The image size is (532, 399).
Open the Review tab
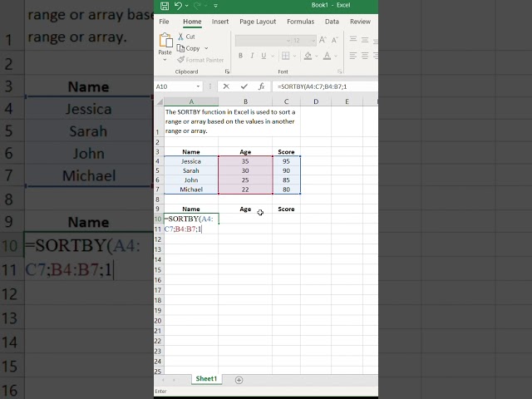coord(360,22)
